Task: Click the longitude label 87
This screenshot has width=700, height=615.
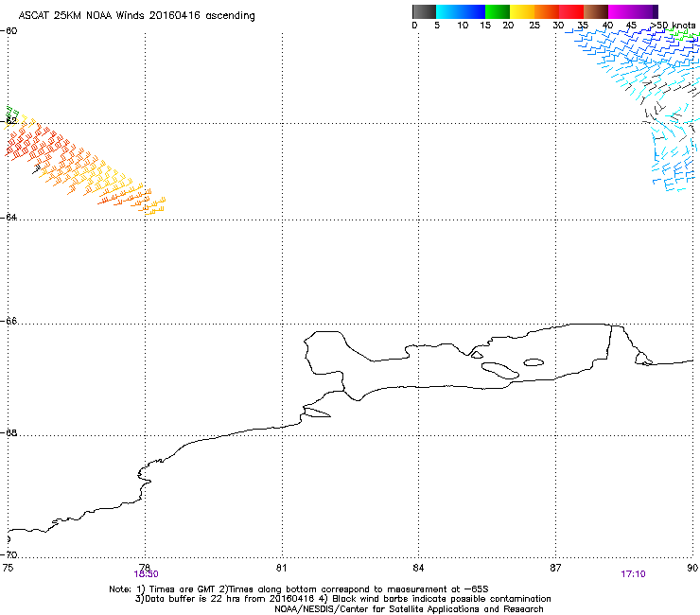Action: 555,568
